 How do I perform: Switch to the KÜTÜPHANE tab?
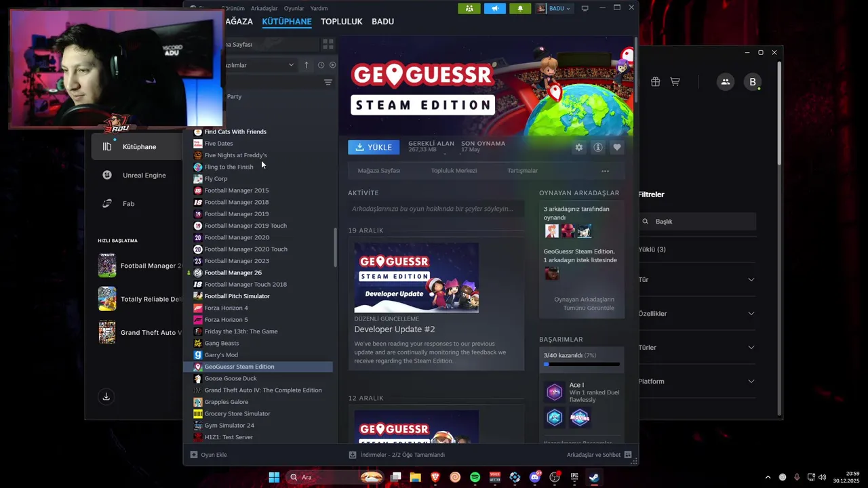pos(287,22)
